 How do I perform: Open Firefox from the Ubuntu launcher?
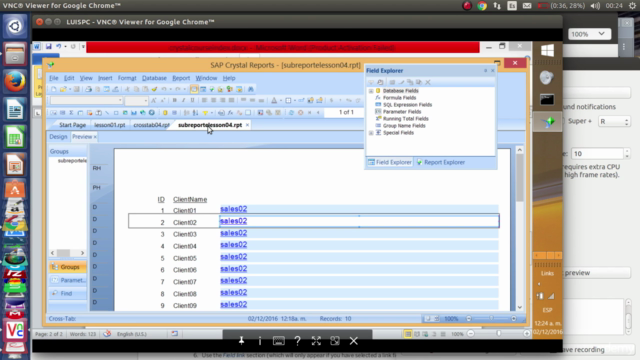pyautogui.click(x=15, y=81)
